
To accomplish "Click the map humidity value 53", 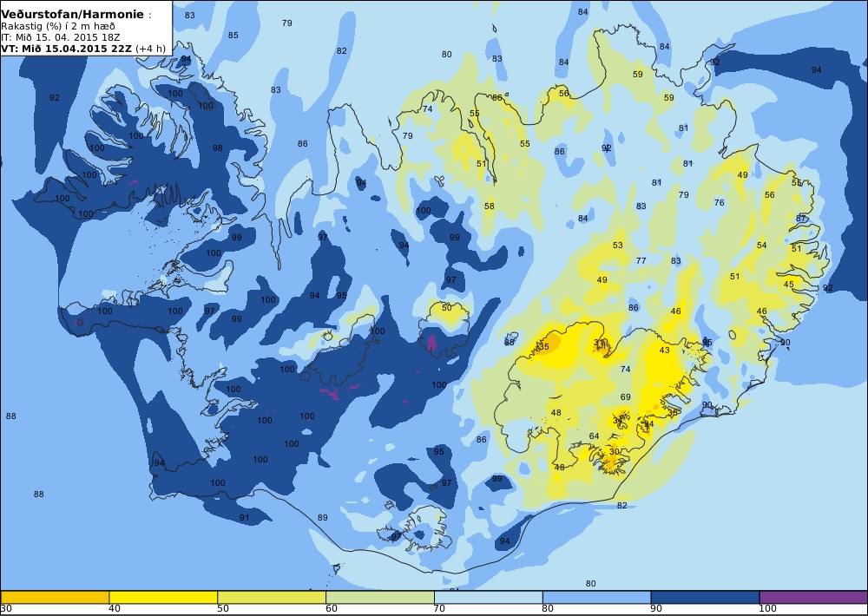I will click(x=618, y=245).
